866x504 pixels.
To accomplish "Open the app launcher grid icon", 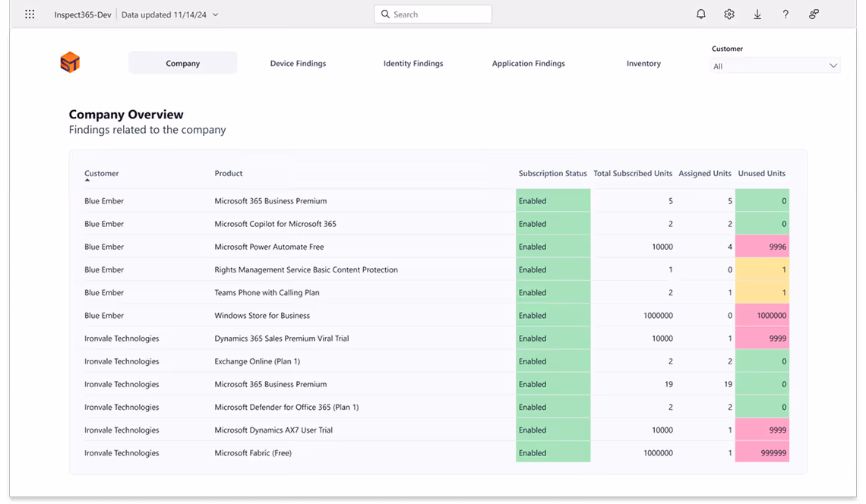I will (30, 14).
